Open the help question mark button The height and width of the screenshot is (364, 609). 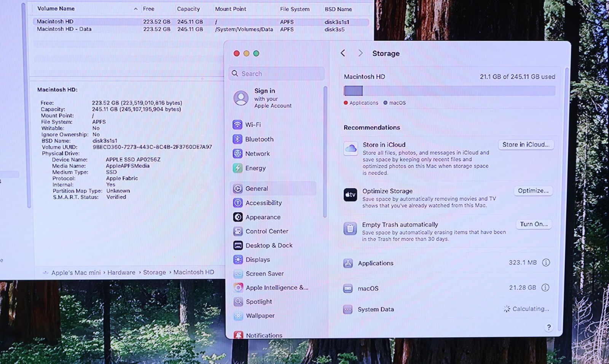coord(548,327)
